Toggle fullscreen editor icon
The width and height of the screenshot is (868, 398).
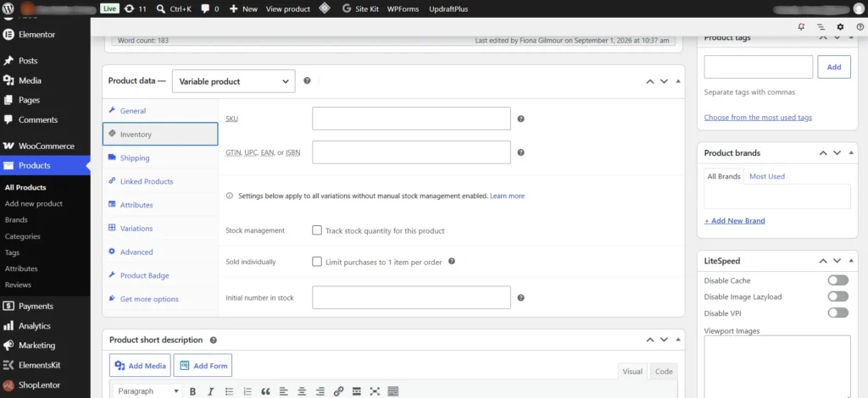click(375, 391)
